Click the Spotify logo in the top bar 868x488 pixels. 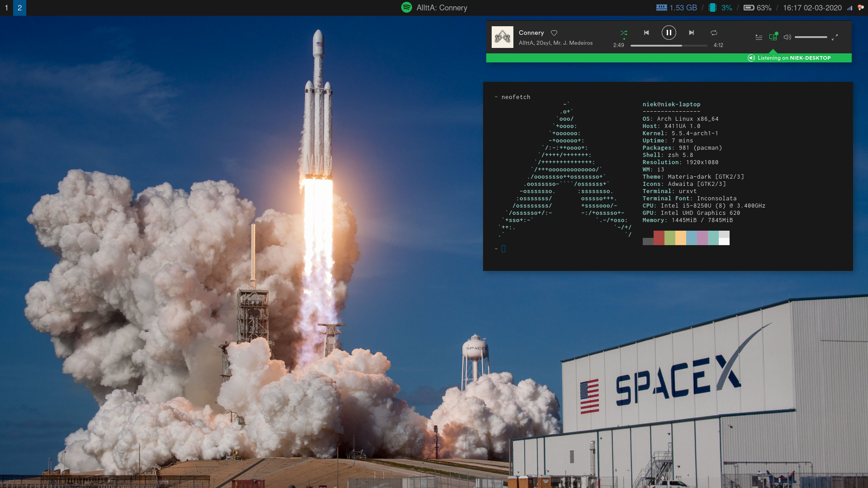pyautogui.click(x=407, y=7)
